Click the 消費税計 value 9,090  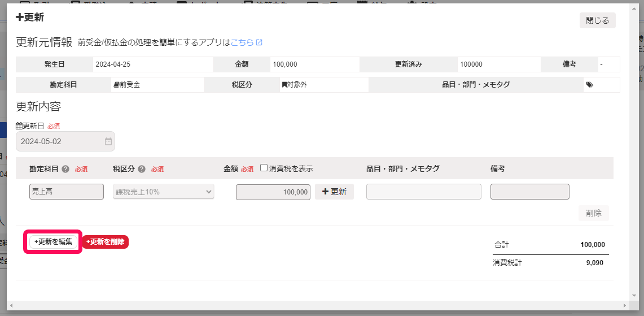pyautogui.click(x=595, y=262)
